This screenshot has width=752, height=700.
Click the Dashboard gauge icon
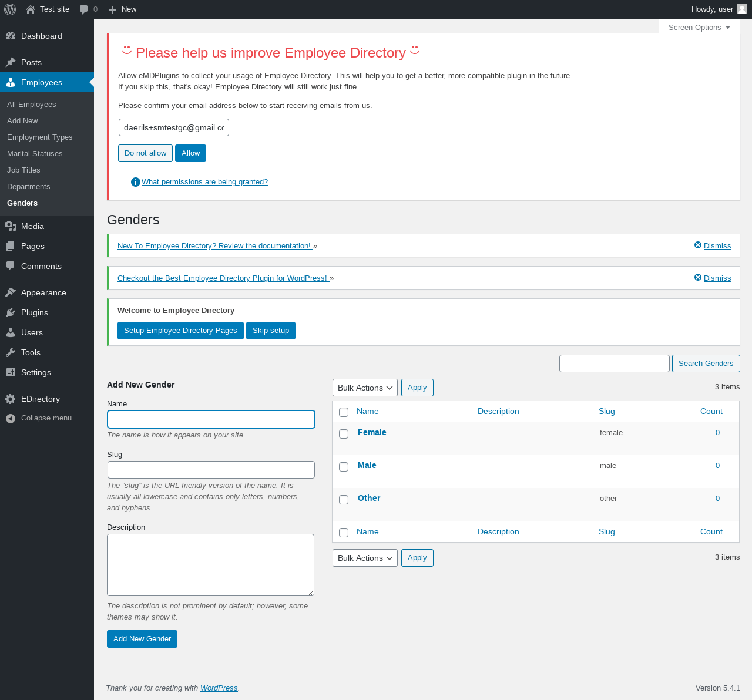[11, 36]
